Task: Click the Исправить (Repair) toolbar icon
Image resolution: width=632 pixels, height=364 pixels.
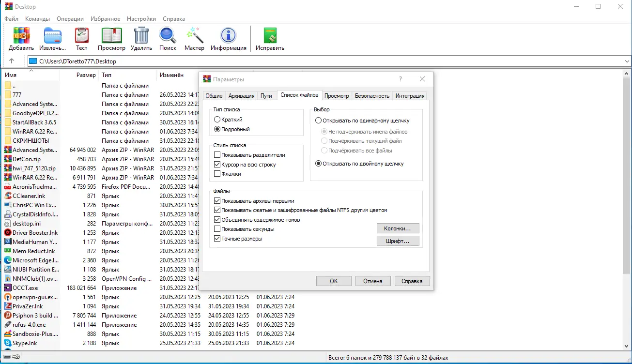Action: (x=270, y=35)
